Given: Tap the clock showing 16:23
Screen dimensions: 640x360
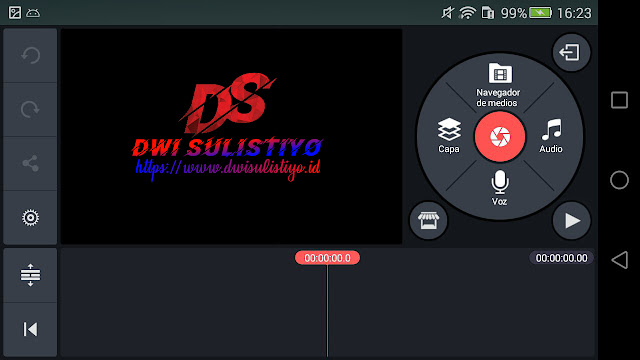Looking at the screenshot, I should click(x=574, y=13).
